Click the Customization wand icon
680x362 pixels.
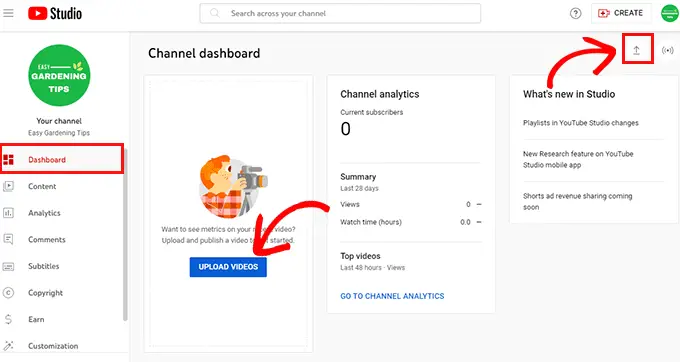[9, 346]
